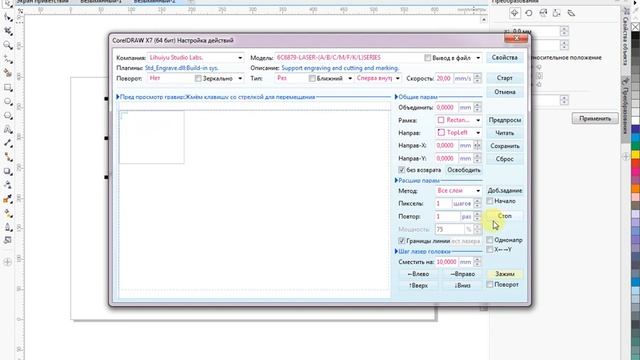
Task: Collapse the Шаг лазер головки section
Action: tap(396, 251)
